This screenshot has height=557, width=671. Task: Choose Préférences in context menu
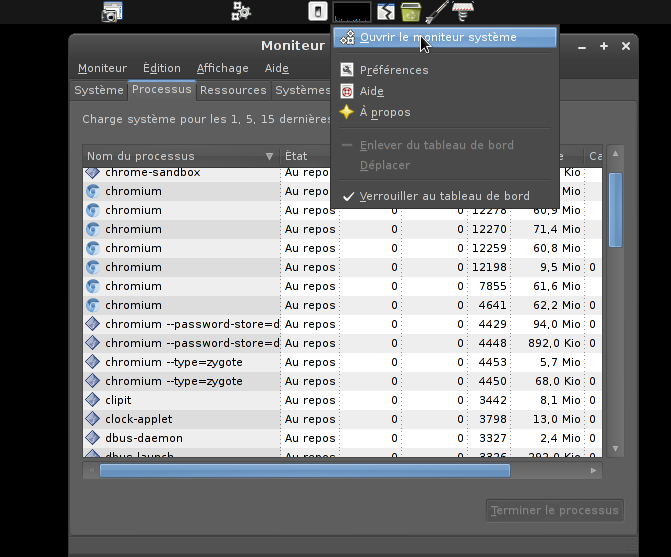pos(445,70)
